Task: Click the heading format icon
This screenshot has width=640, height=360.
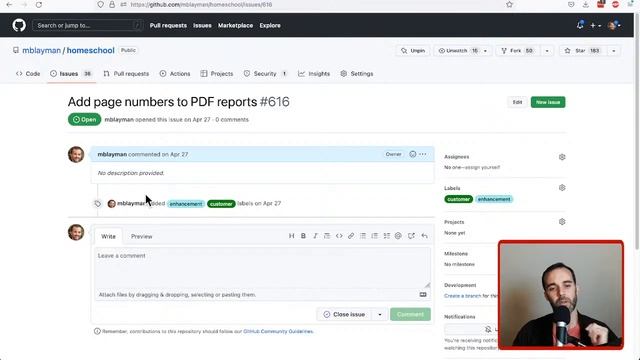Action: [x=291, y=236]
